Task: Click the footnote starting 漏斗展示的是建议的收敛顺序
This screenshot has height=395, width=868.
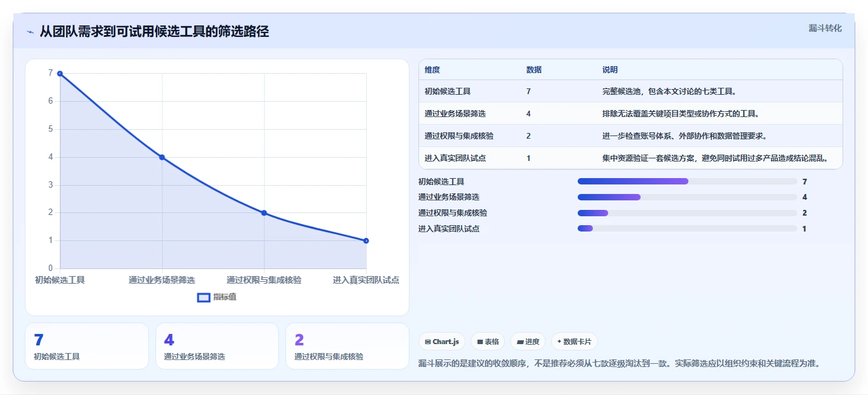Action: point(619,364)
